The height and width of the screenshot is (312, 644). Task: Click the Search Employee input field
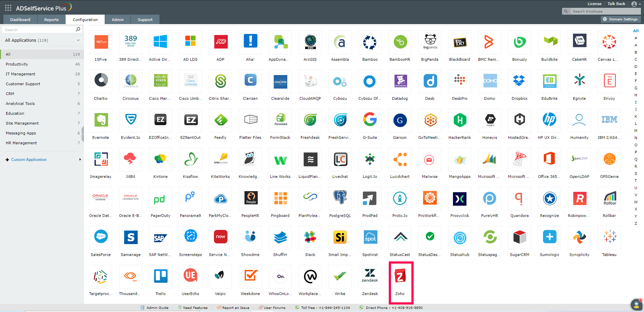coord(605,11)
